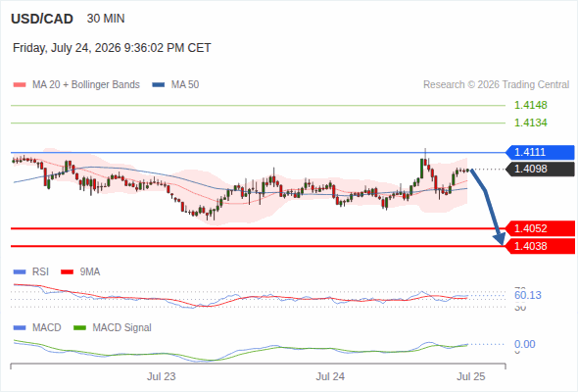Viewport: 578px width, 392px height.
Task: Click the 1.4148 resistance level label
Action: (x=531, y=105)
